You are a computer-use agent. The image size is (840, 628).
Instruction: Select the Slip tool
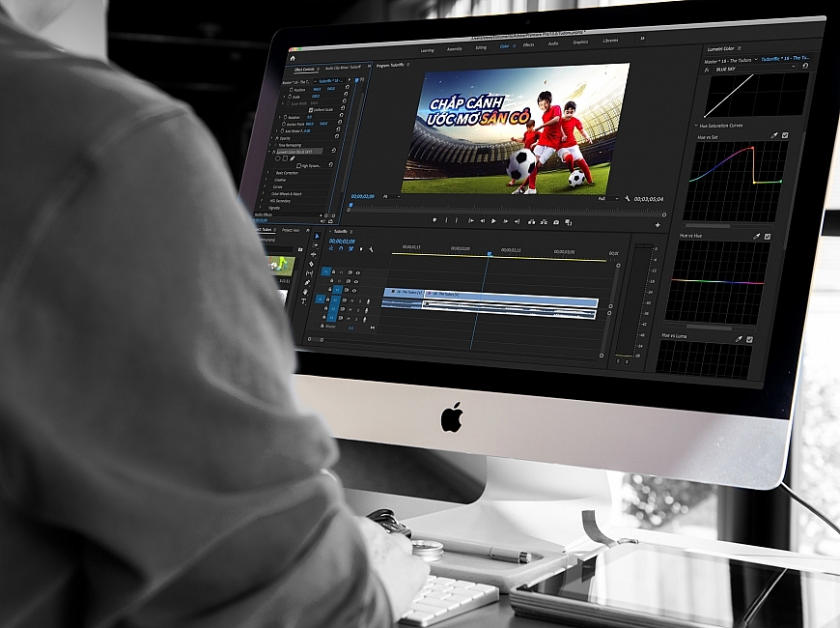310,273
